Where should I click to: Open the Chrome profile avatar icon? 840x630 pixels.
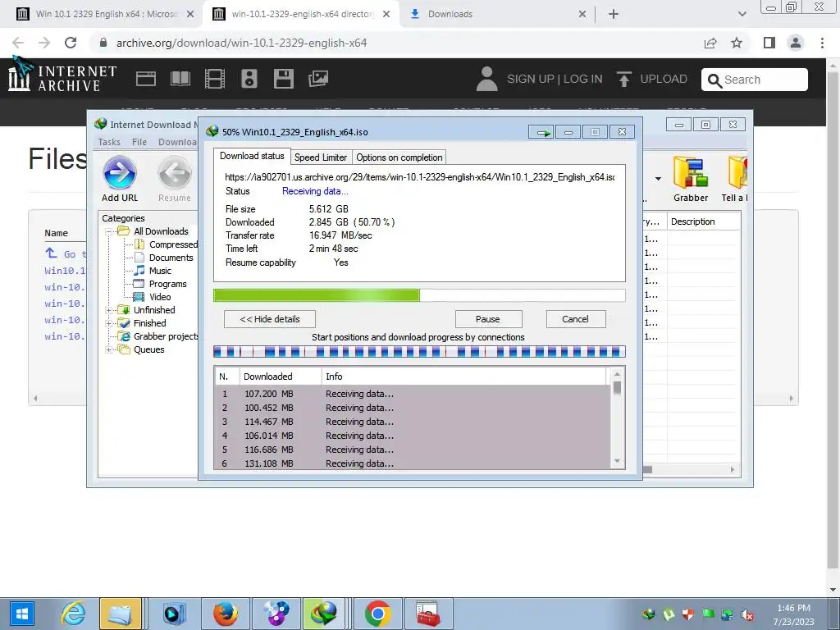796,43
